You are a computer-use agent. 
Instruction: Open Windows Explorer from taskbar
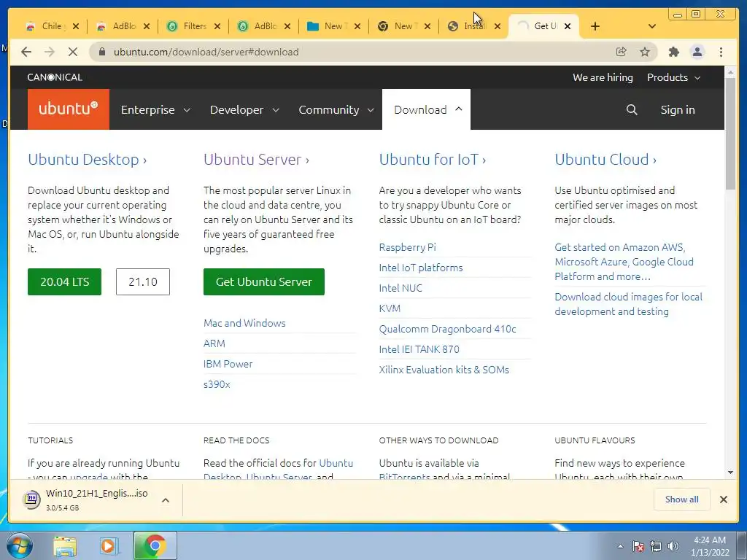[65, 546]
